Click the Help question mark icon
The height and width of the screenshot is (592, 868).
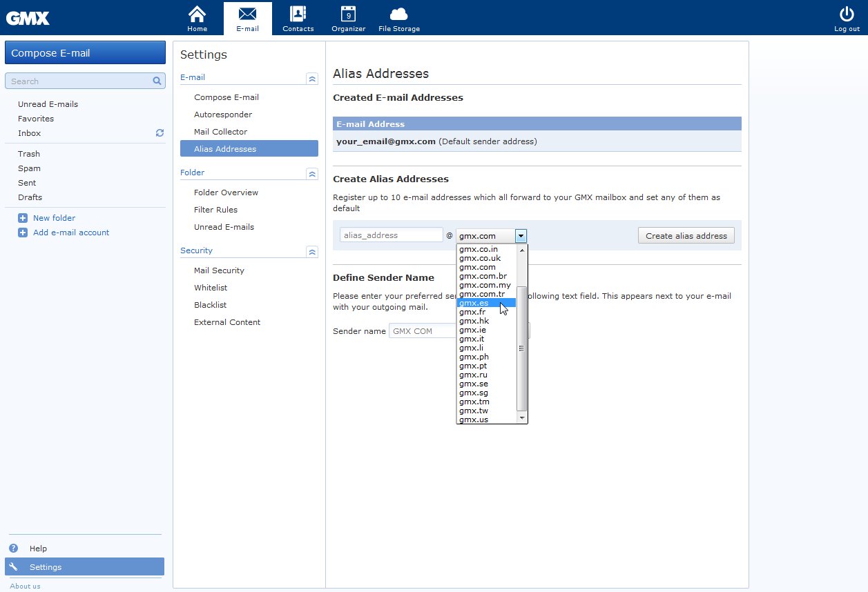[13, 548]
